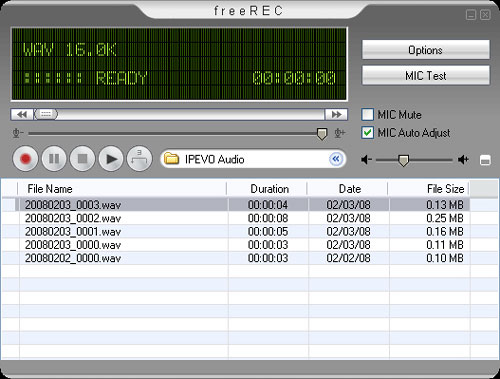This screenshot has width=500, height=379.
Task: Close the freeREC window
Action: [x=485, y=15]
